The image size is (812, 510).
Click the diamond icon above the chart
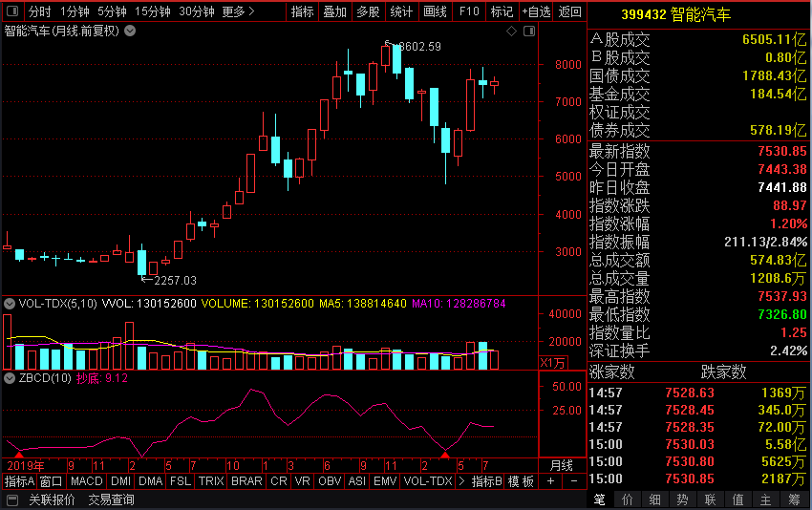click(511, 32)
